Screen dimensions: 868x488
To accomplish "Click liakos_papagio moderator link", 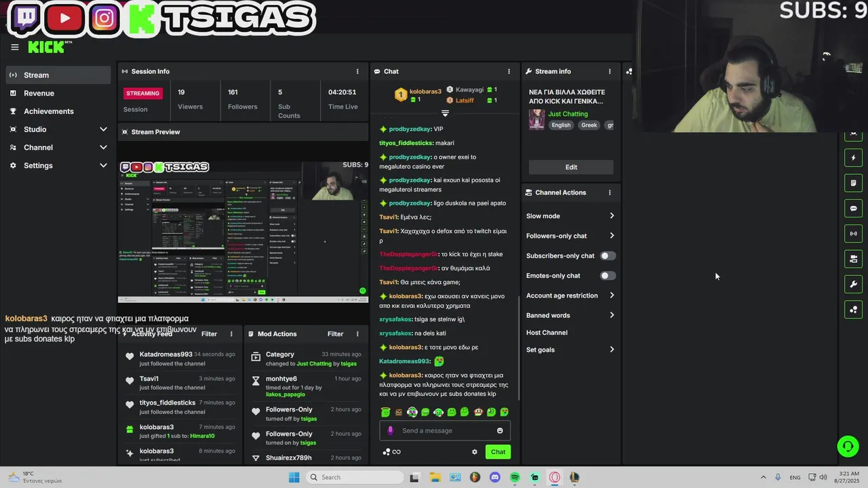I will pos(285,394).
